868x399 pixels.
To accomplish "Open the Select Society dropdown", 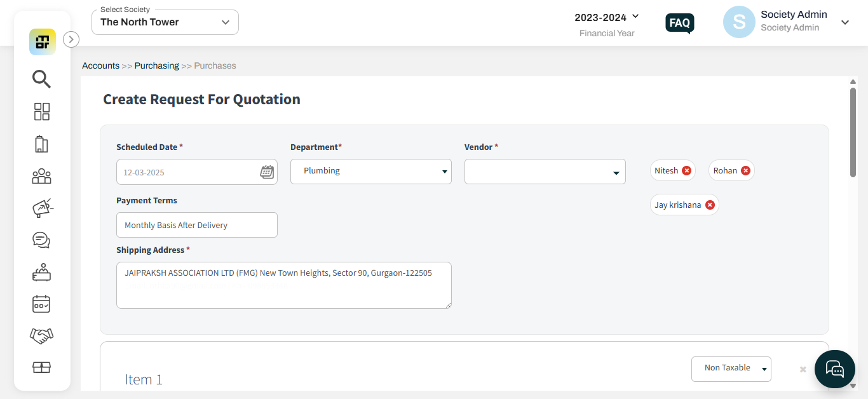I will [x=165, y=22].
